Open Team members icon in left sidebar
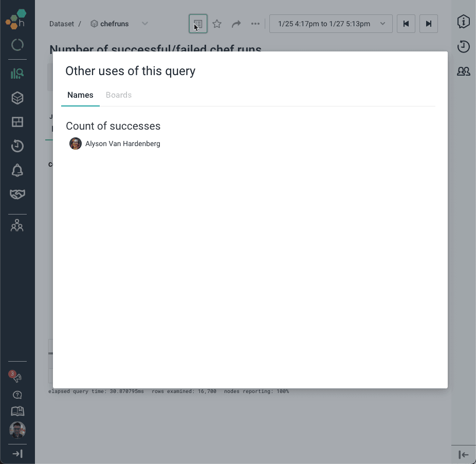The height and width of the screenshot is (464, 476). [x=17, y=225]
